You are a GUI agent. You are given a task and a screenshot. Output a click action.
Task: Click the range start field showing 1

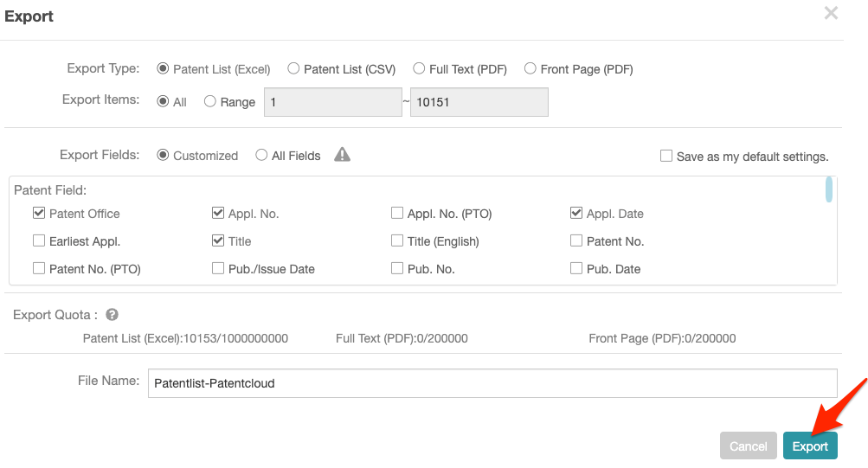[x=333, y=102]
